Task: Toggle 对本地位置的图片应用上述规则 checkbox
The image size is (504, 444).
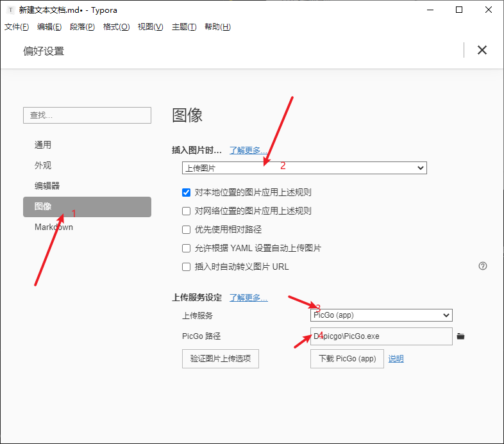Action: click(x=186, y=192)
